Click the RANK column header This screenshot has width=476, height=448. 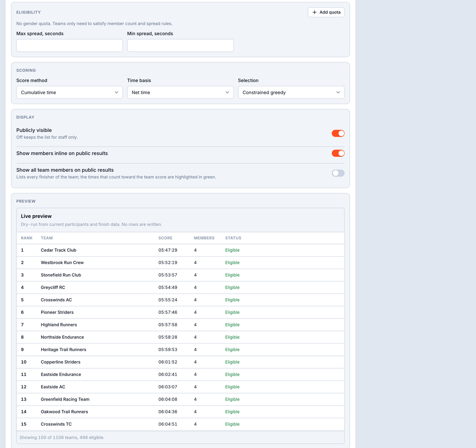27,238
